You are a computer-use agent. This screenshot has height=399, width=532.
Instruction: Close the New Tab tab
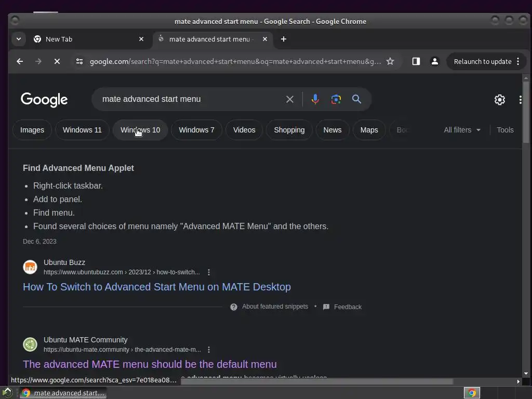pyautogui.click(x=141, y=39)
